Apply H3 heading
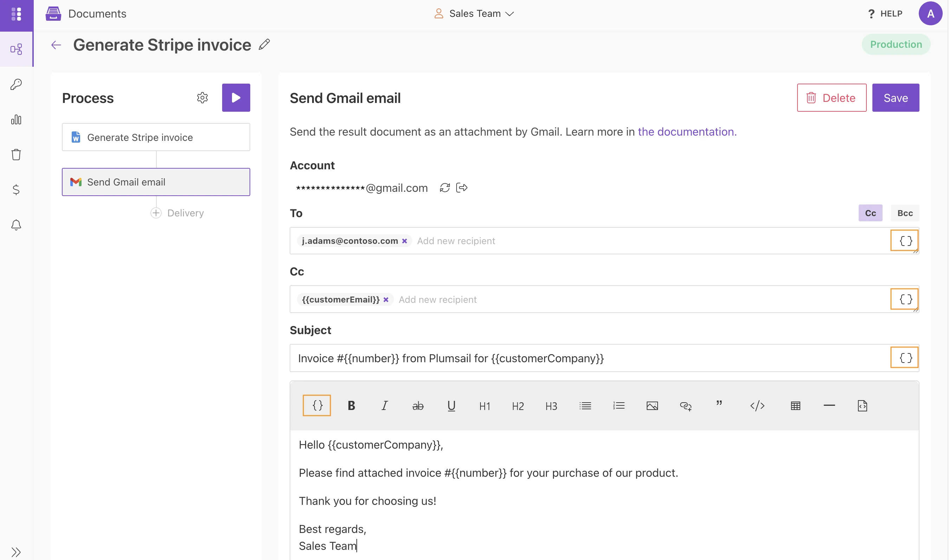This screenshot has width=949, height=560. [551, 406]
